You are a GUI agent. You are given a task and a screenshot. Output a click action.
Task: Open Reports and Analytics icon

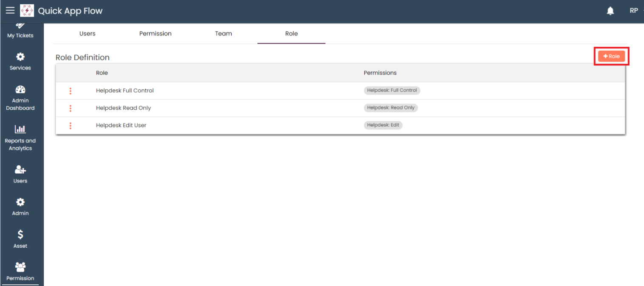click(x=20, y=129)
